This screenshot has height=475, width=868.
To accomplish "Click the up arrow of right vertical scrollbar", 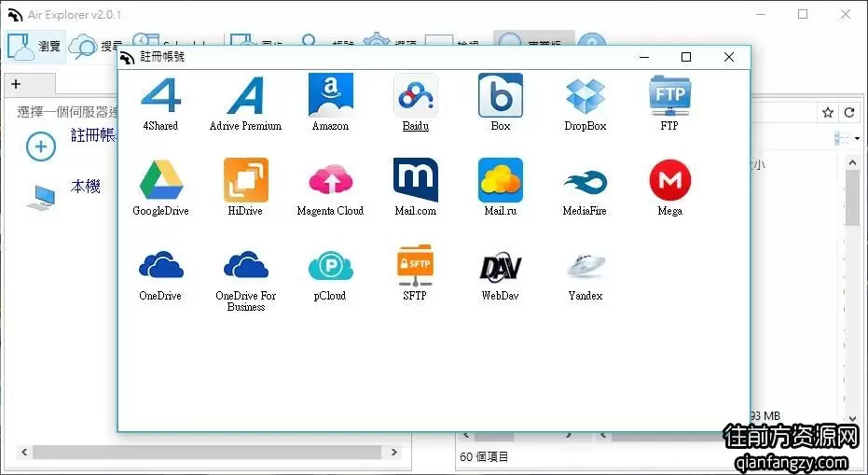I will tap(852, 162).
